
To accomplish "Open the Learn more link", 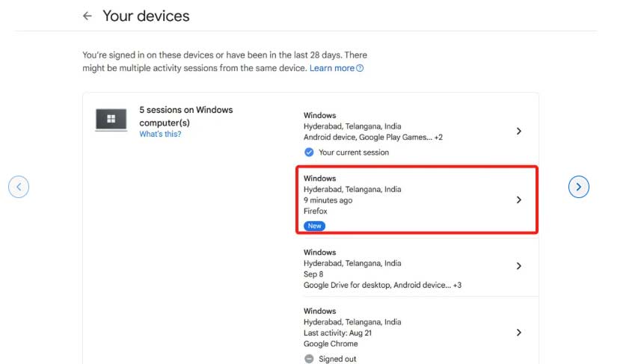I will pos(331,68).
